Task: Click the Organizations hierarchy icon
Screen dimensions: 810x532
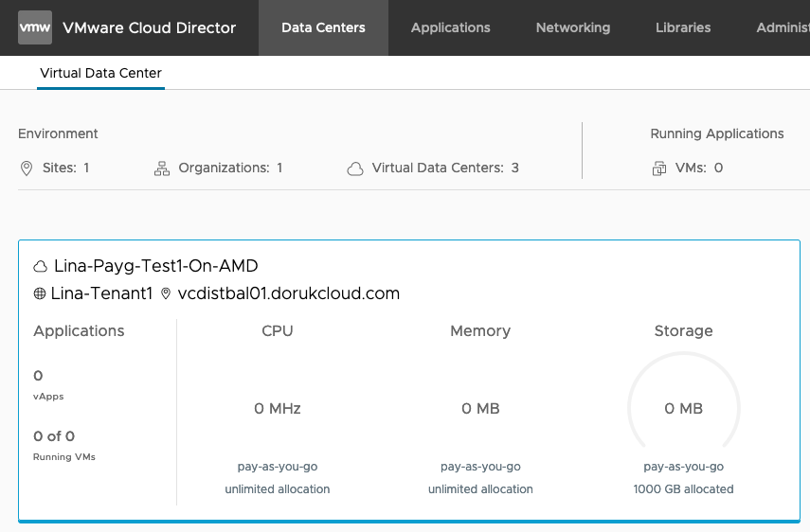Action: 162,168
